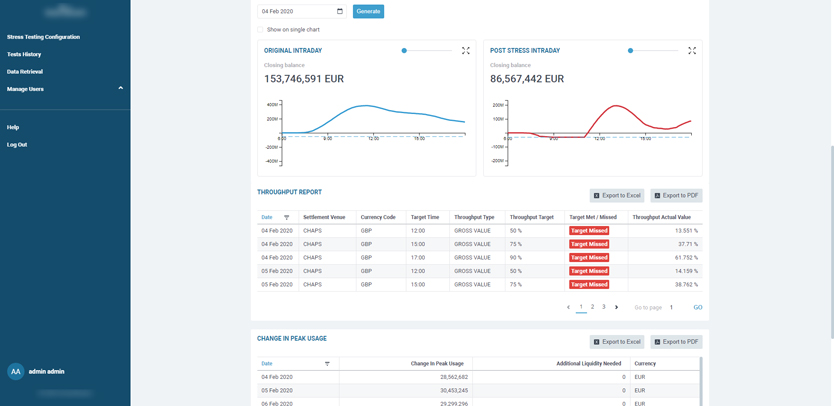This screenshot has height=406, width=834.
Task: Click calendar icon in date field
Action: click(x=340, y=12)
